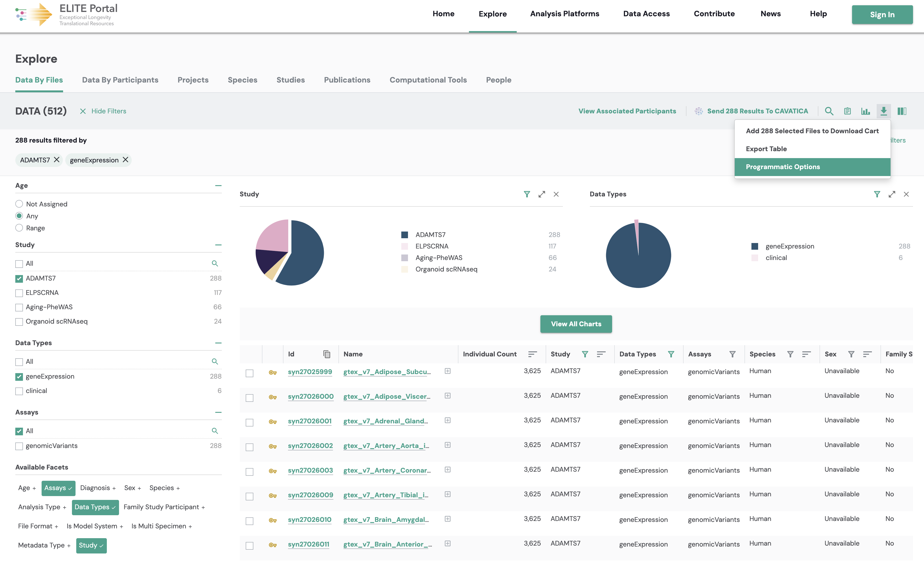Open the Computational Tools tab
This screenshot has height=564, width=924.
click(x=428, y=80)
